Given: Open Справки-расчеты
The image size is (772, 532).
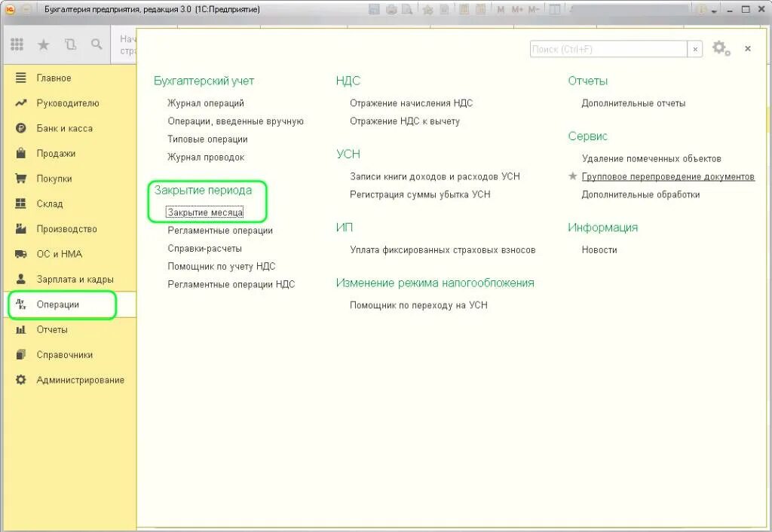Looking at the screenshot, I should 204,248.
